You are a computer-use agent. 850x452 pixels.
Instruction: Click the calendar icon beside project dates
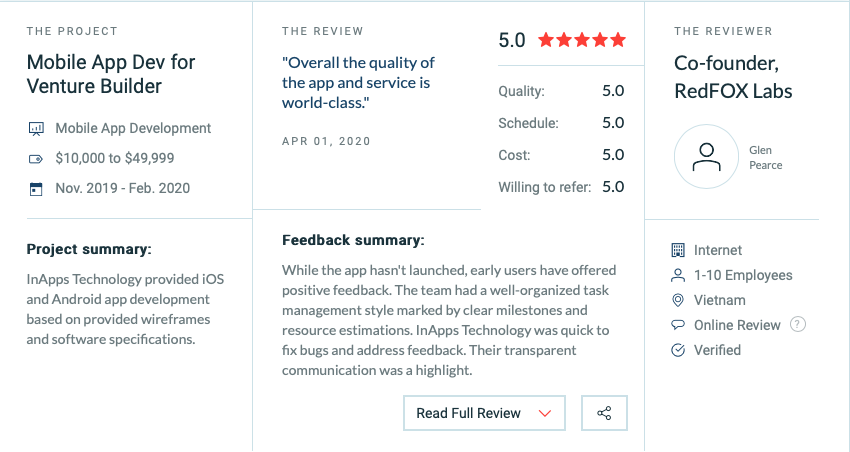point(36,189)
